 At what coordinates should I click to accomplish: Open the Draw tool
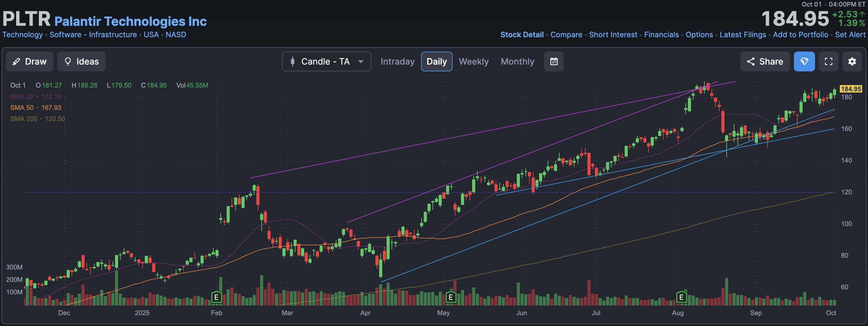pos(30,61)
